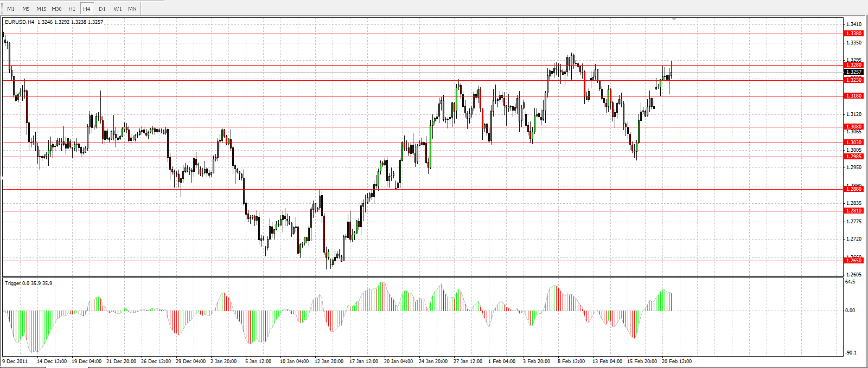Click the 3 Feb 20:00 date label
The width and height of the screenshot is (868, 368).
point(537,361)
